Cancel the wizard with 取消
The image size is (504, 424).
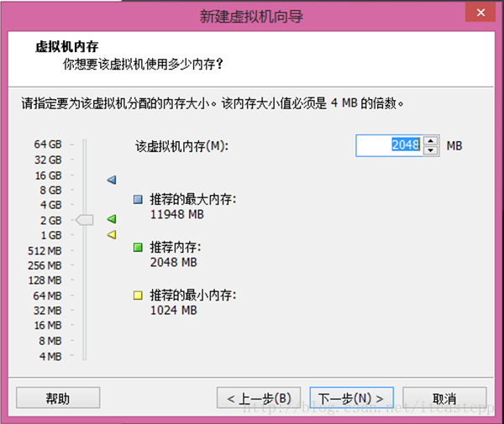444,398
